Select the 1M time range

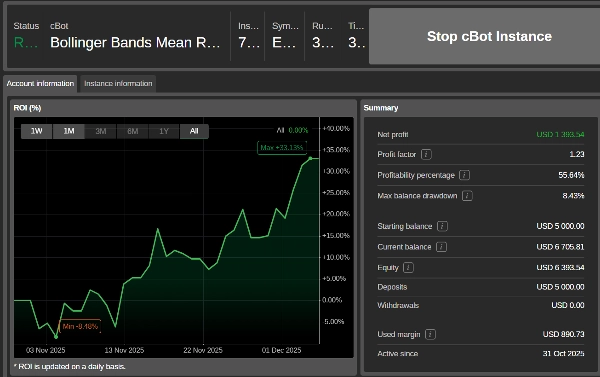tap(68, 131)
